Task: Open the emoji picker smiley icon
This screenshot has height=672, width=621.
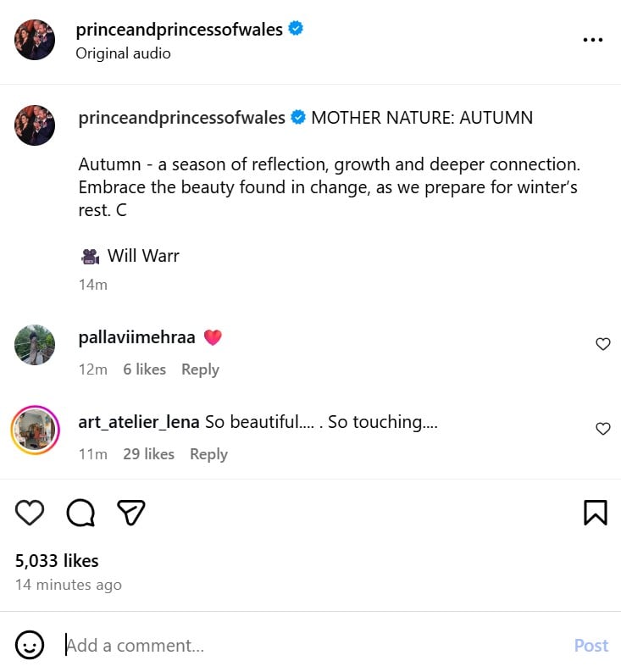Action: [x=30, y=646]
